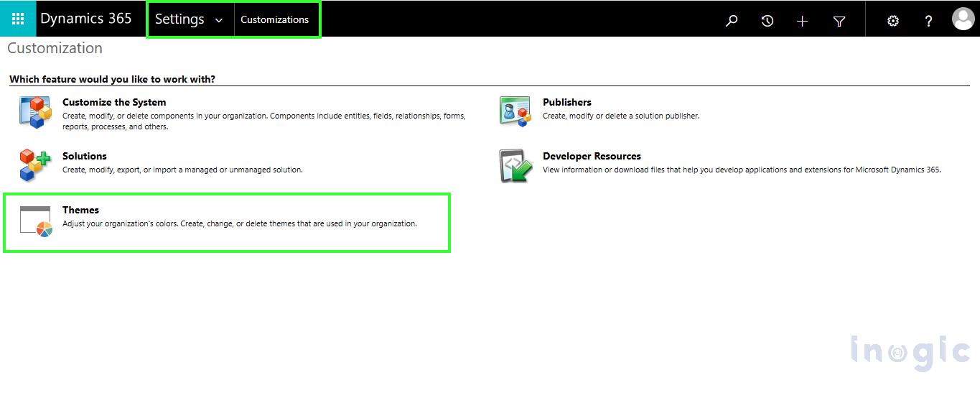This screenshot has width=980, height=393.
Task: Click the Themes description text
Action: (240, 223)
